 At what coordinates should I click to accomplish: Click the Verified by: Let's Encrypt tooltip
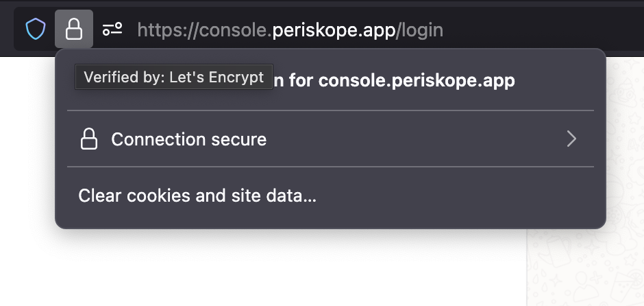(x=174, y=77)
